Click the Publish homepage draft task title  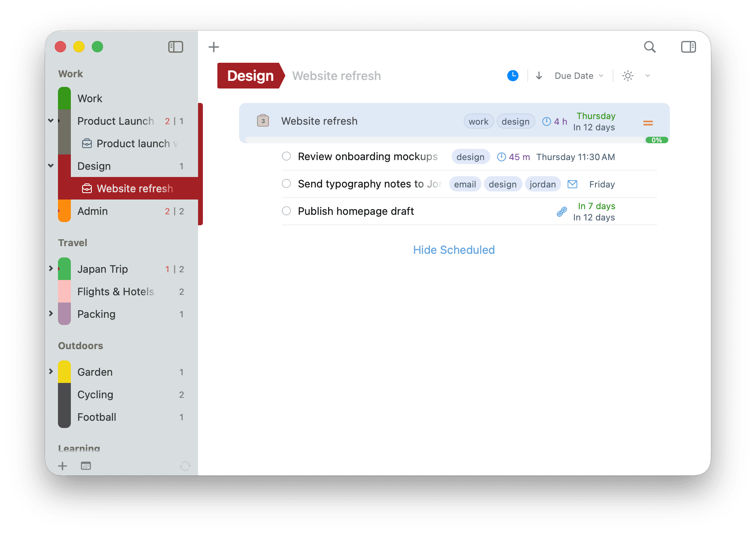coord(356,211)
